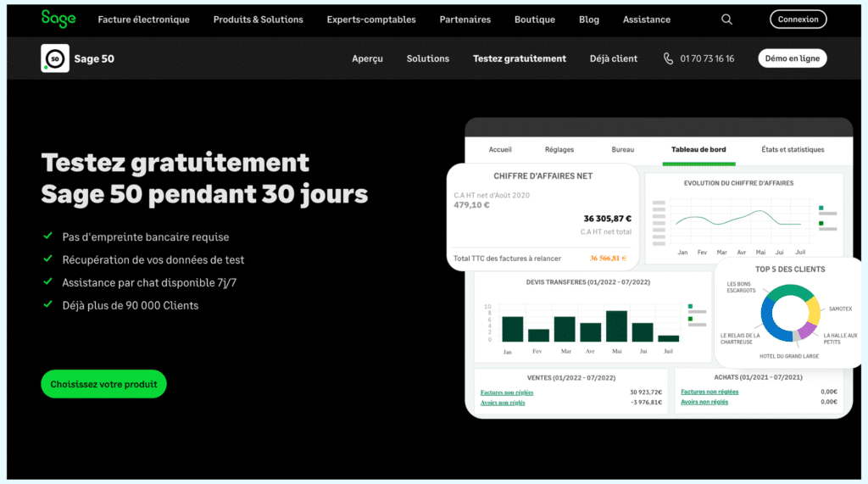Screen dimensions: 868x484
Task: Click the phone handset icon
Action: [668, 58]
